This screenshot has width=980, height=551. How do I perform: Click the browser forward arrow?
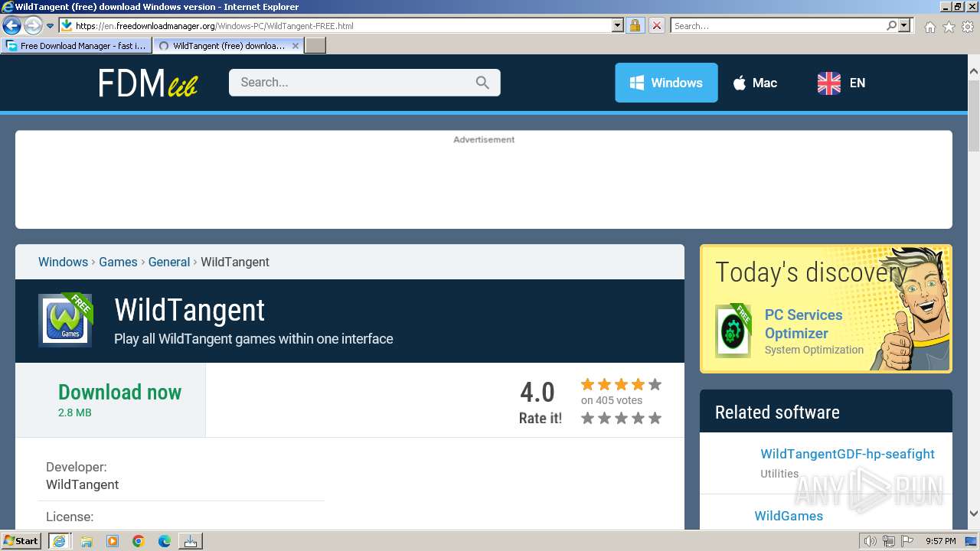click(32, 26)
